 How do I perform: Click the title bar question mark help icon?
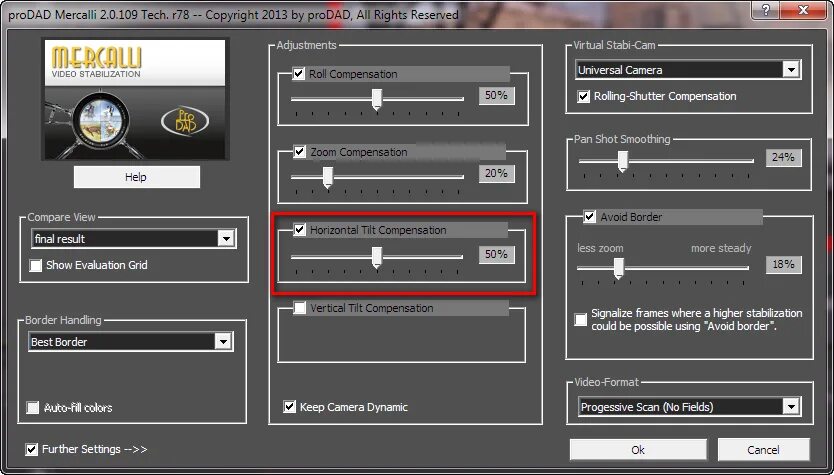tap(766, 10)
